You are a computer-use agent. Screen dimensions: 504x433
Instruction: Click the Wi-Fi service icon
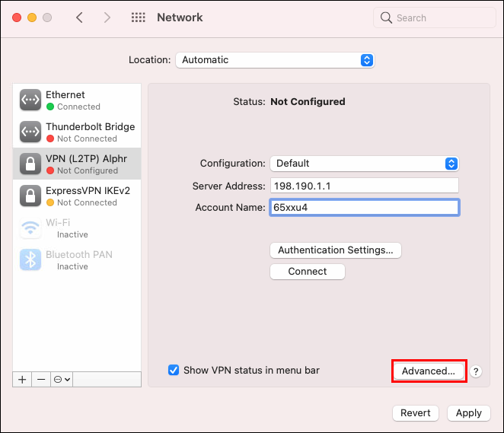tap(30, 228)
